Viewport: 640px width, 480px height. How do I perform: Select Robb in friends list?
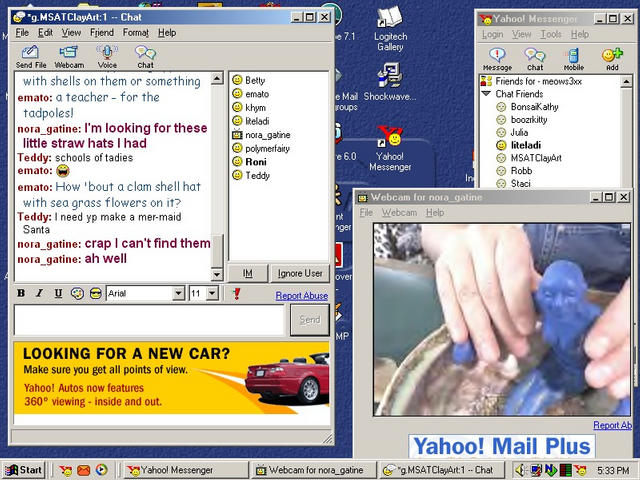pos(521,171)
